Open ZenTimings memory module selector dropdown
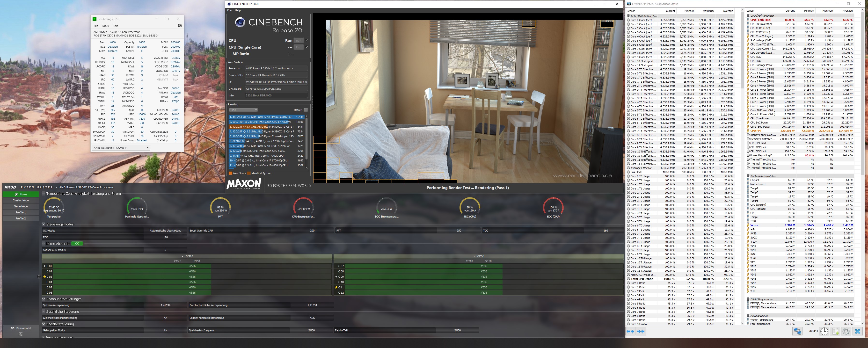Viewport: 868px width, 348px height. tap(121, 148)
